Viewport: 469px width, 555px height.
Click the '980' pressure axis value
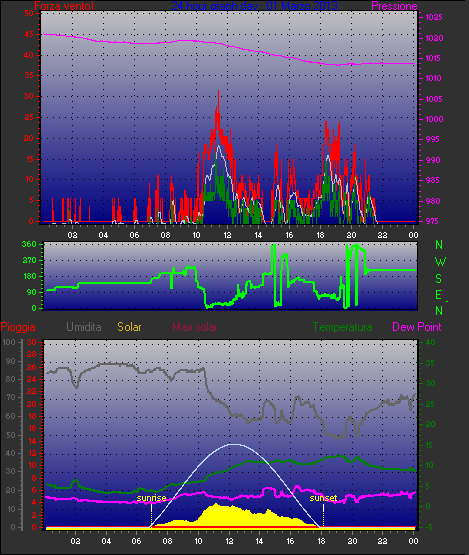(433, 201)
